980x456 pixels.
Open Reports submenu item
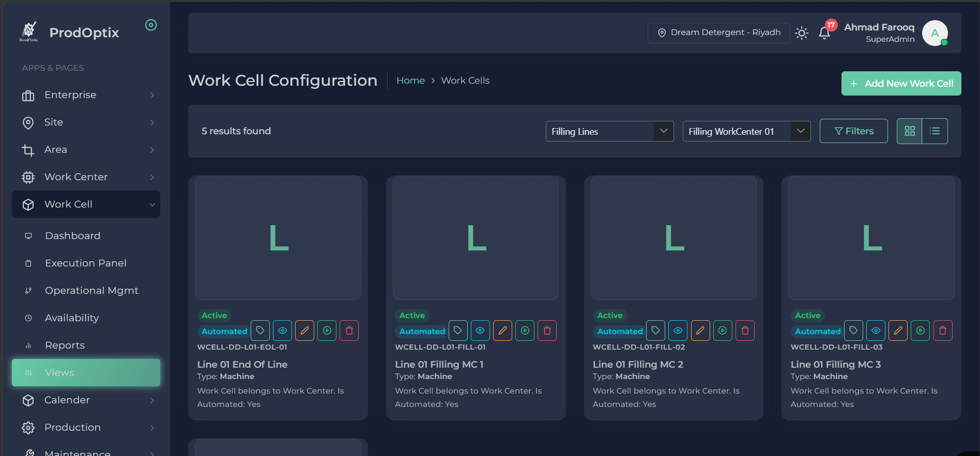pyautogui.click(x=86, y=345)
